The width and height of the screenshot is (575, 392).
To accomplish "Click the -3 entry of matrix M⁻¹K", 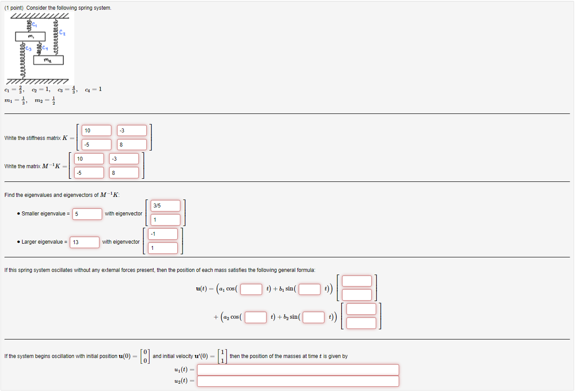I will (x=124, y=158).
